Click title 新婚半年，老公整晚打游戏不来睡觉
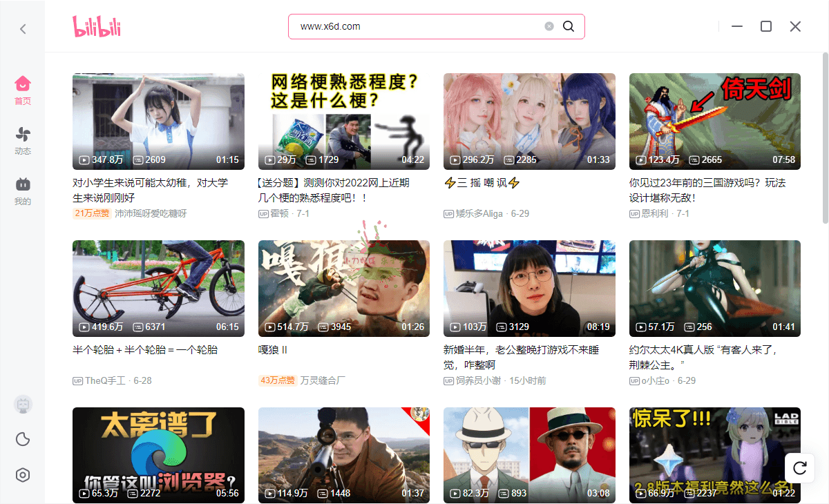The height and width of the screenshot is (504, 829). click(521, 357)
